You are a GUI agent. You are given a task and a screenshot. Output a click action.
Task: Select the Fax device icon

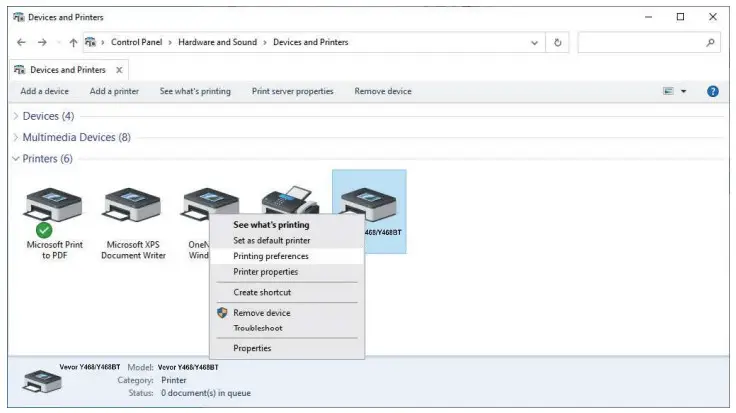tap(290, 199)
